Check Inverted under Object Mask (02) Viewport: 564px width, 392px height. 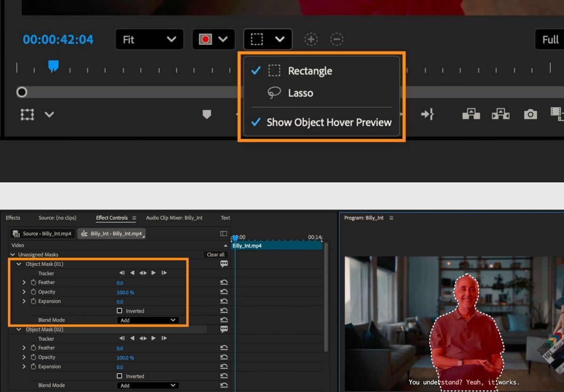pos(120,376)
